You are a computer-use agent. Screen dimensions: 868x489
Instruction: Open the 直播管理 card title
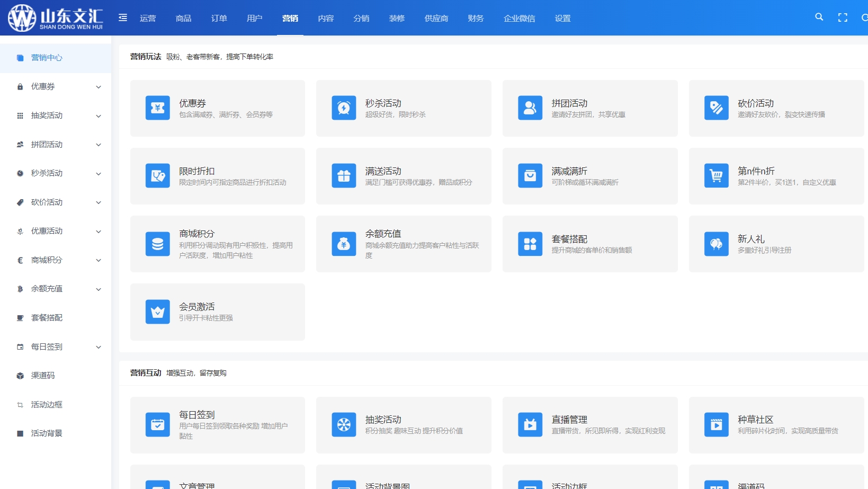[569, 420]
